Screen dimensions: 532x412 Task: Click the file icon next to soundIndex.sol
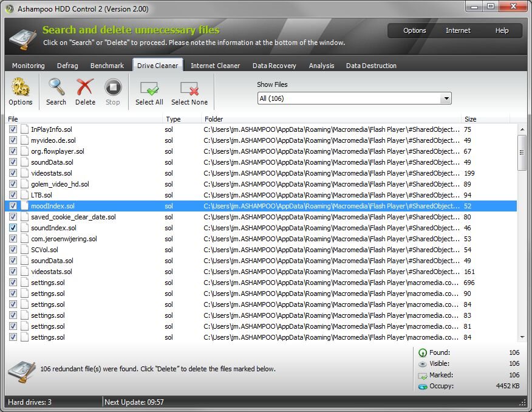point(24,228)
